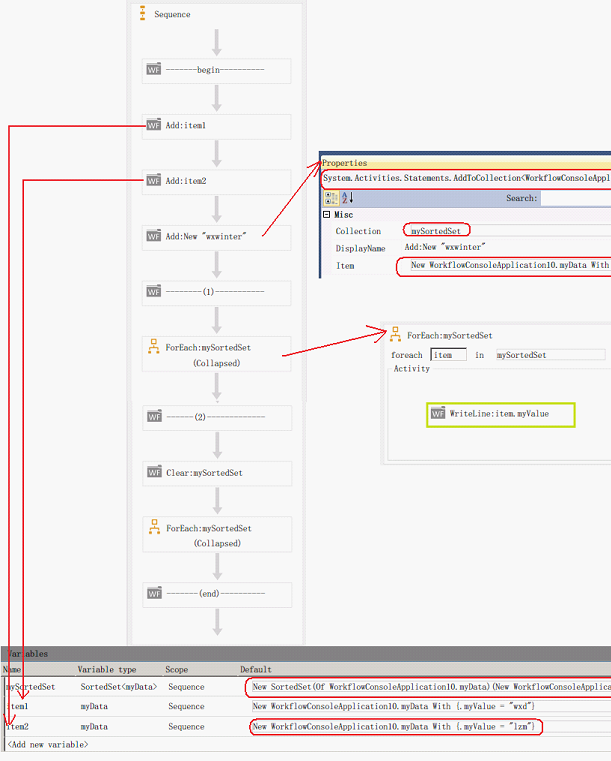The image size is (611, 761).
Task: Click the Add:item2 activity label
Action: [186, 181]
